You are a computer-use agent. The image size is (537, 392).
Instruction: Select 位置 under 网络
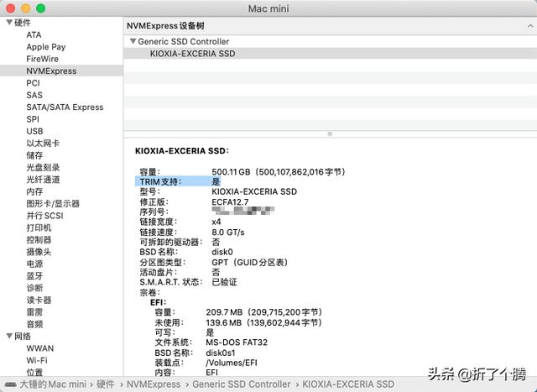[x=34, y=372]
